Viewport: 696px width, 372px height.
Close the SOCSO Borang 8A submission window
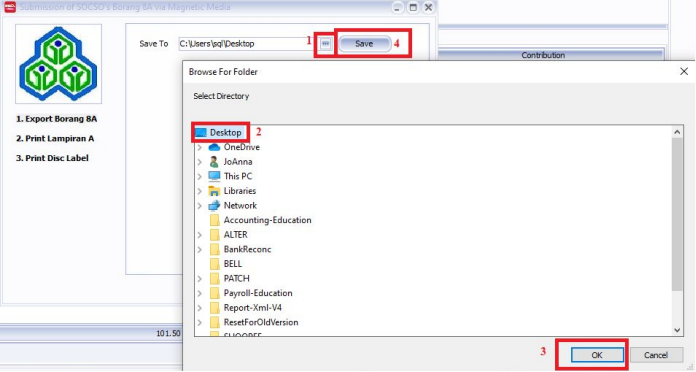[428, 8]
